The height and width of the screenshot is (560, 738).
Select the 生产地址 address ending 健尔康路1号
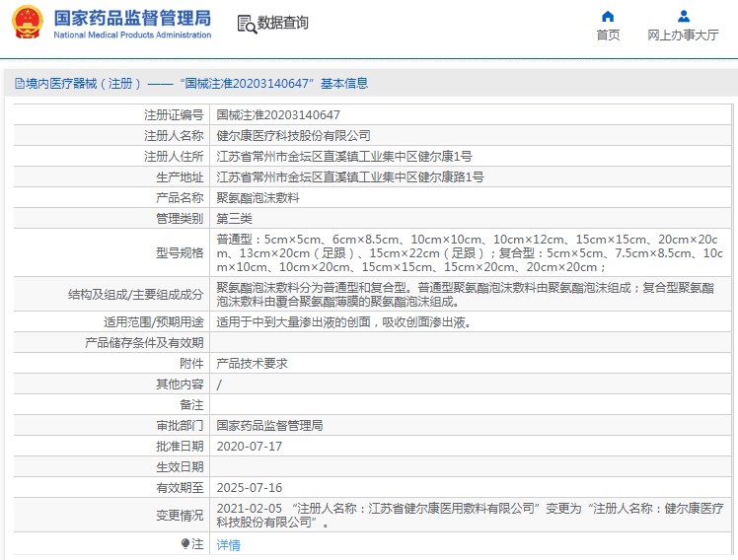349,177
